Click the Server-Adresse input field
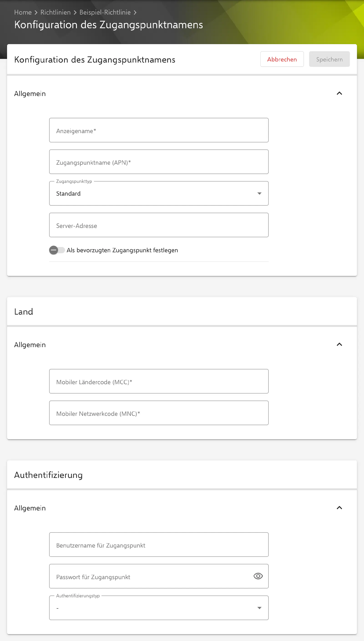 (159, 225)
